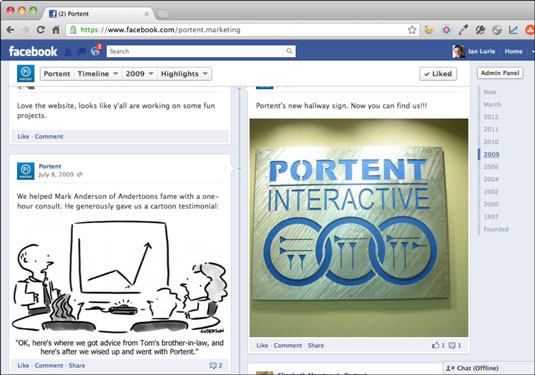Image resolution: width=535 pixels, height=375 pixels.
Task: Click the pink circle extension icon
Action: point(446,30)
